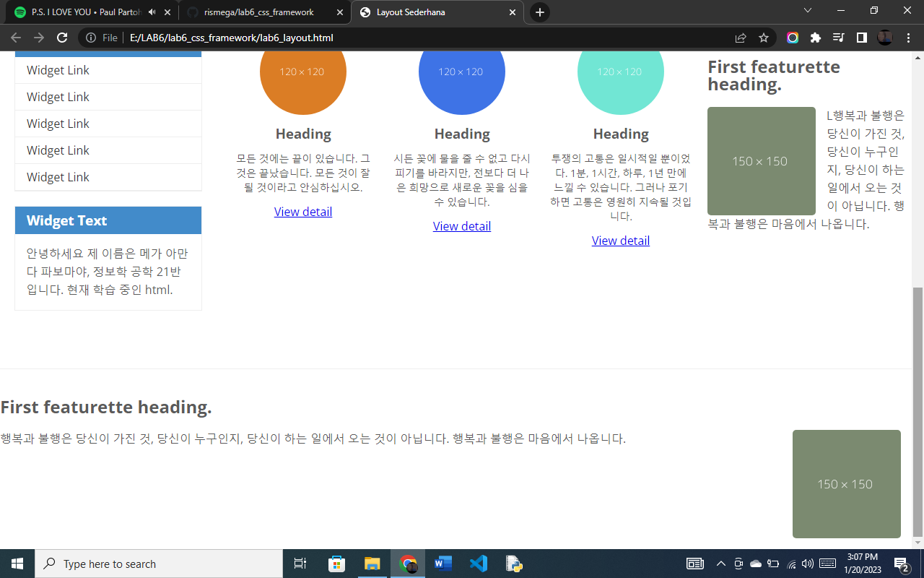Select the top Widget Link entry
Viewport: 924px width, 578px height.
pyautogui.click(x=57, y=69)
